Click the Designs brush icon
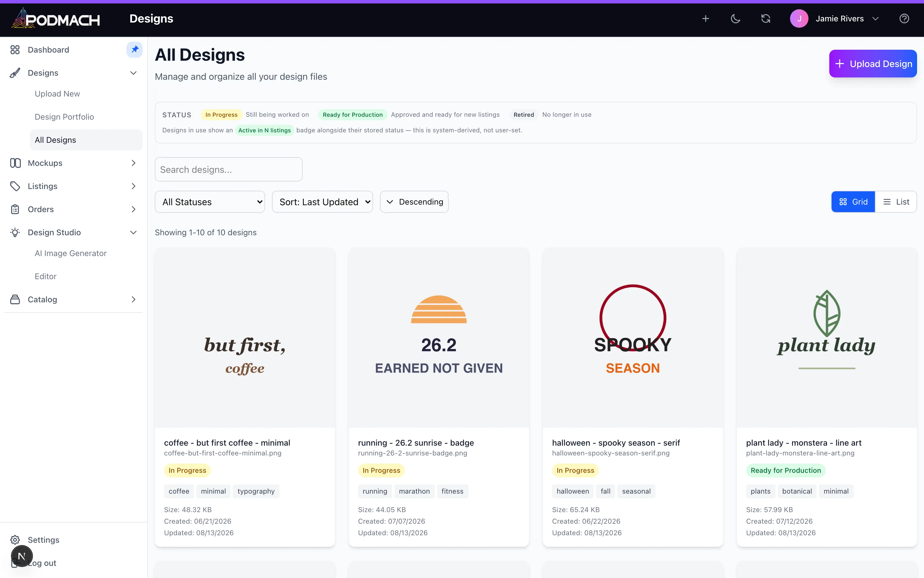This screenshot has height=578, width=924. pyautogui.click(x=15, y=73)
